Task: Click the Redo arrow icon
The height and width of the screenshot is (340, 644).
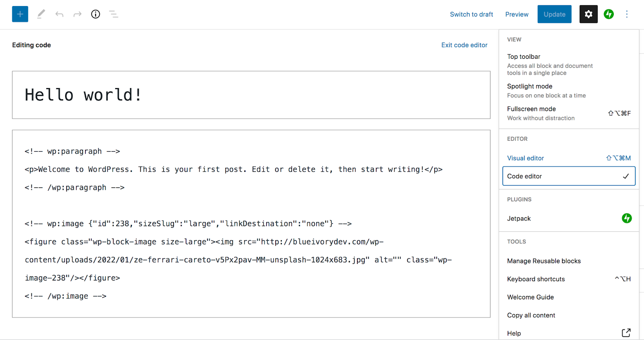Action: coord(77,14)
